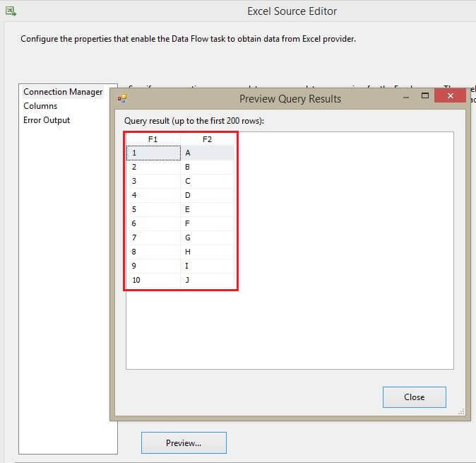476x463 pixels.
Task: Select the Connection Manager page
Action: click(63, 92)
